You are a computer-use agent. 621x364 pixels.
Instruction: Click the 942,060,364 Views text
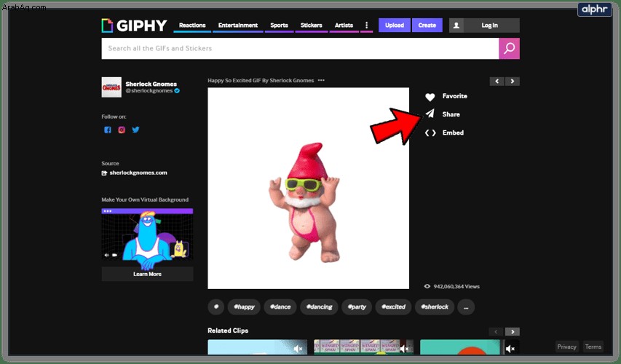coord(456,286)
